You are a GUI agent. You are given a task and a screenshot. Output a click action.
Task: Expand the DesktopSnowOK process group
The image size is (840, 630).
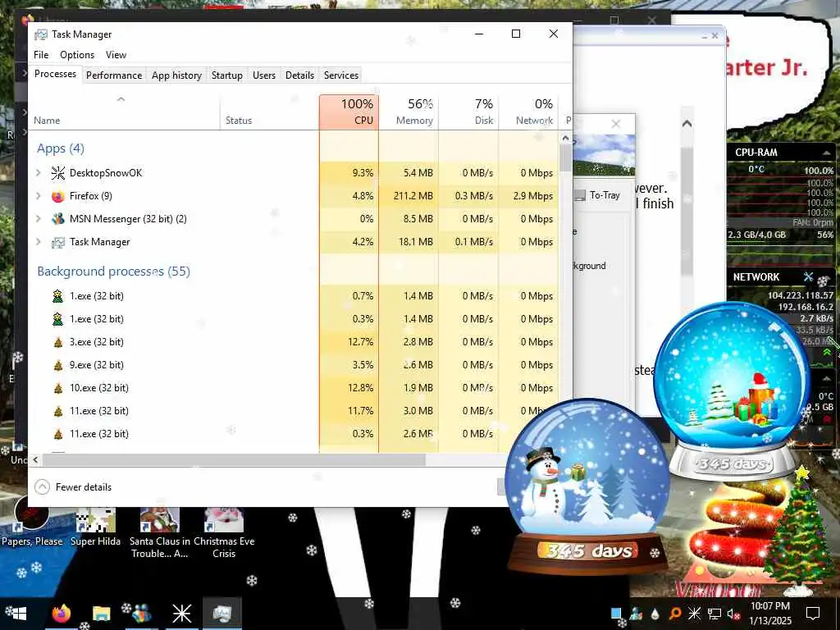point(38,173)
